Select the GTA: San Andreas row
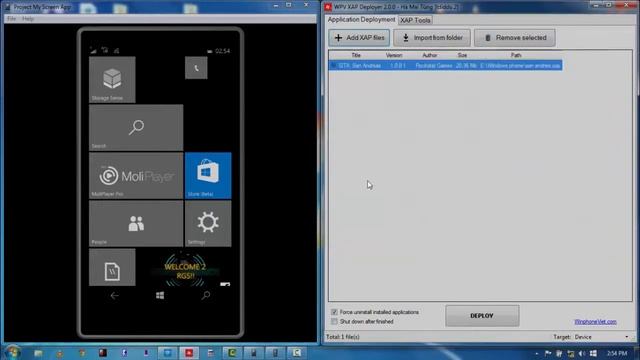Viewport: 640px width, 360px height. (x=445, y=65)
